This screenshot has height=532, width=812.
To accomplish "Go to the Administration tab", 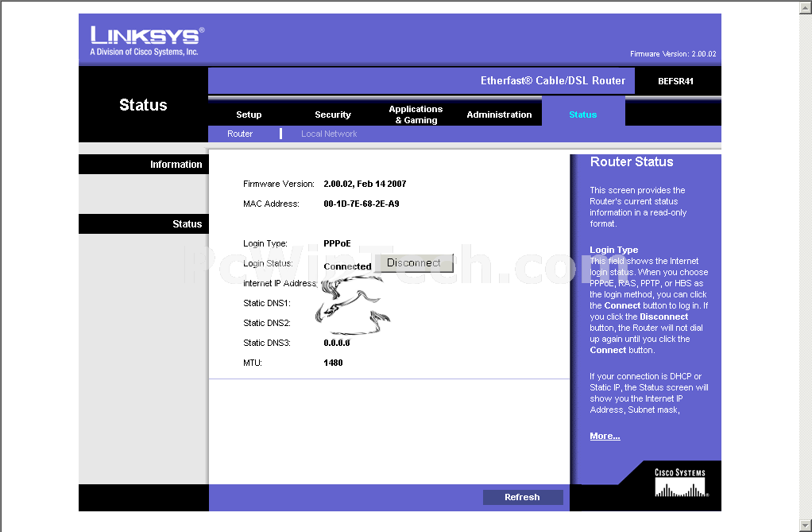I will click(x=499, y=115).
